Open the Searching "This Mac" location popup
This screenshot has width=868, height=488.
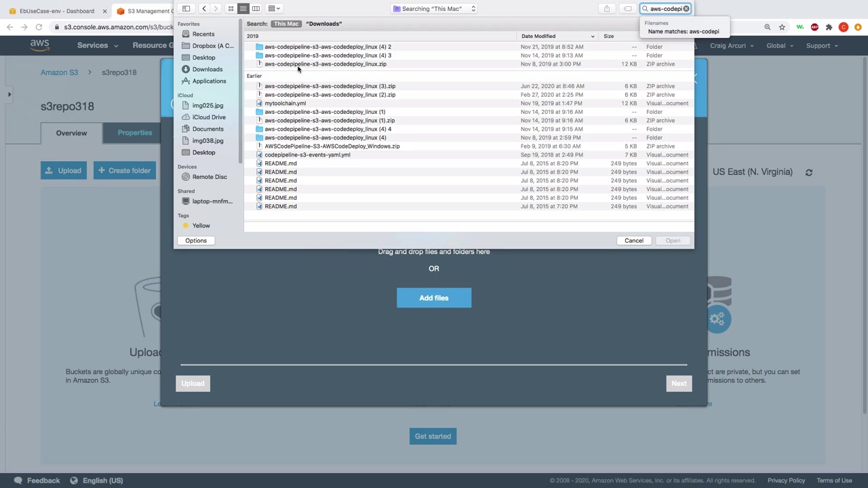click(x=434, y=9)
